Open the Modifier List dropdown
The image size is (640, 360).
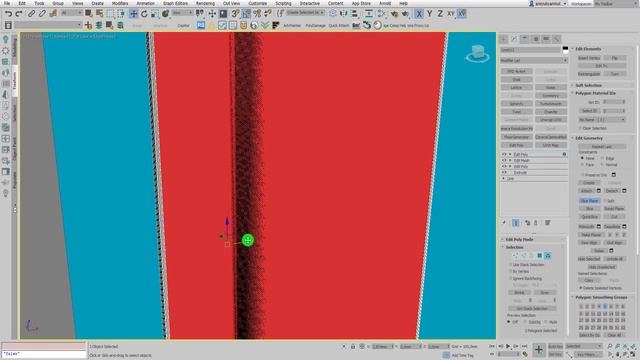tap(534, 60)
